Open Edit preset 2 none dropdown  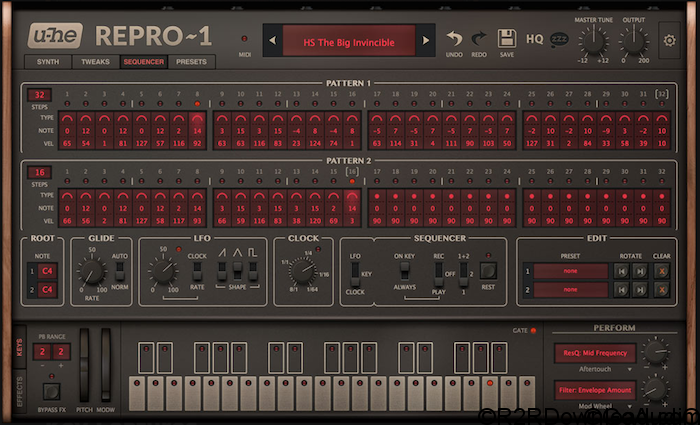coord(571,290)
